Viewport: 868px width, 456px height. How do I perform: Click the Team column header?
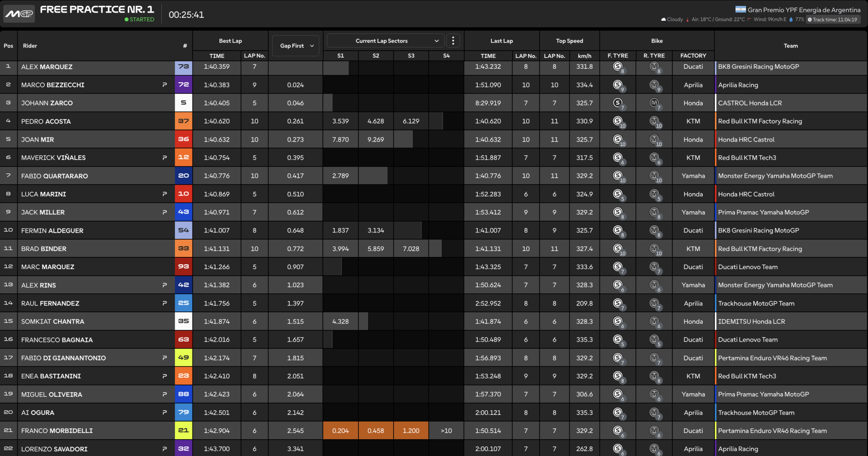[x=791, y=46]
